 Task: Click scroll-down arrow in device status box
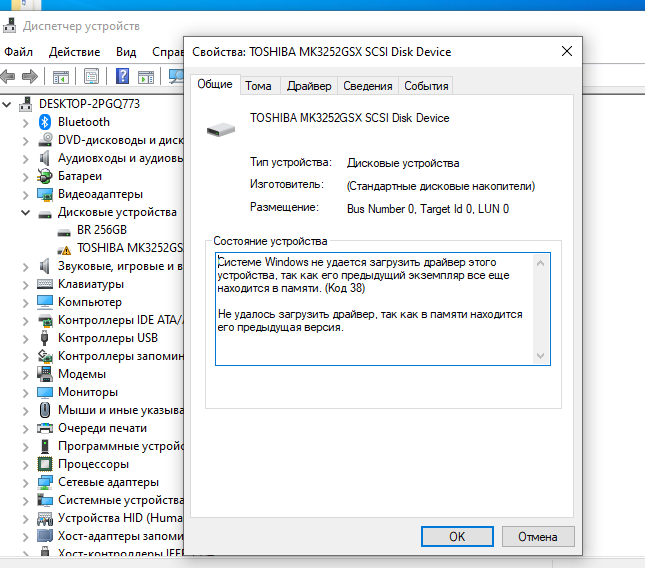(x=541, y=355)
